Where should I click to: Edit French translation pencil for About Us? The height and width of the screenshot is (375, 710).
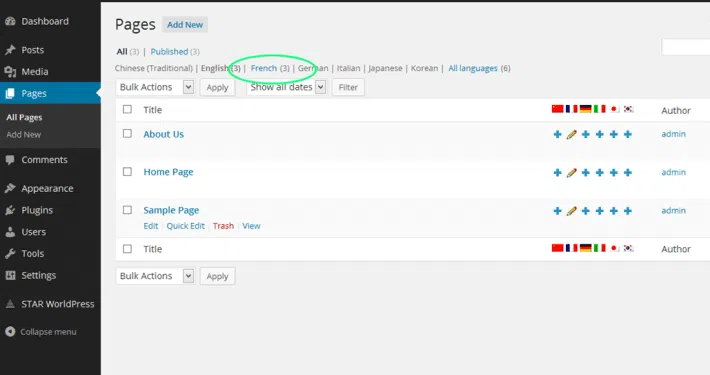pos(571,134)
